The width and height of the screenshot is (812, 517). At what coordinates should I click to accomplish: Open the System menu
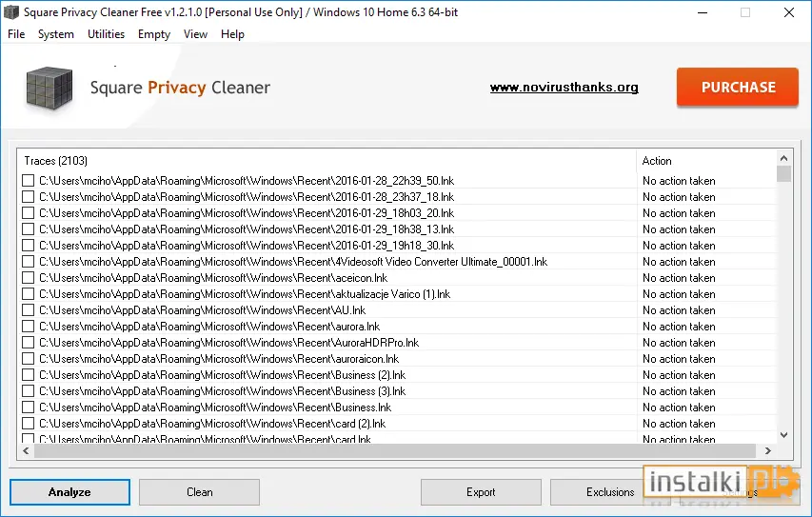(56, 34)
